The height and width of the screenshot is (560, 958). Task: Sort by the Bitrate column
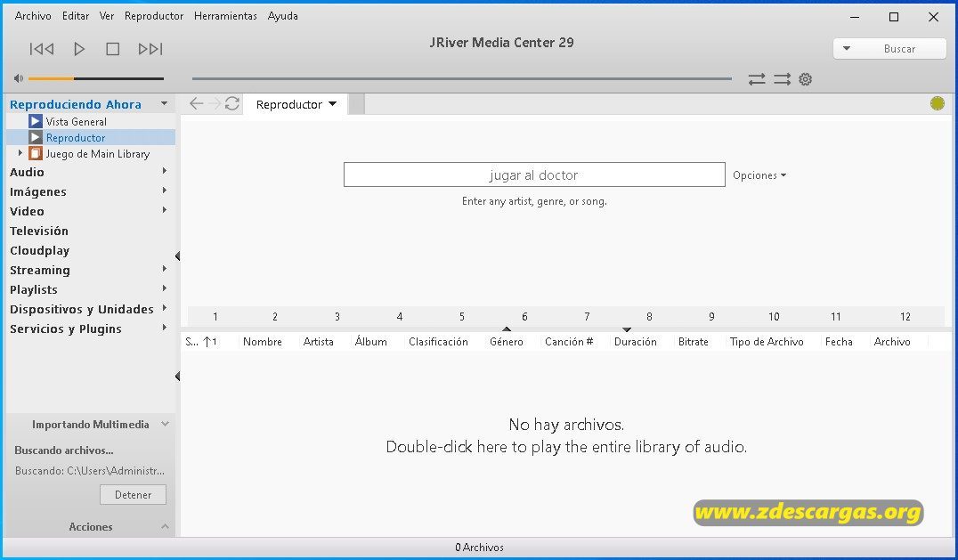pos(694,342)
